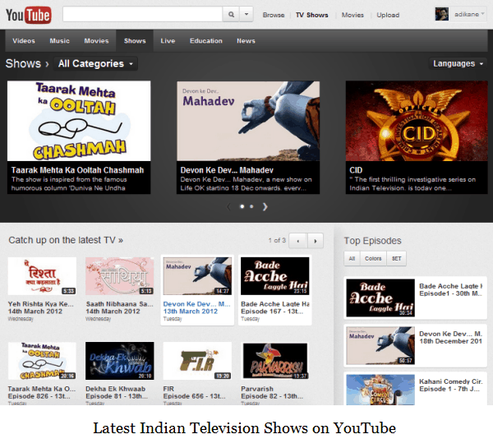Open 'Catch up on the latest TV' link
Screen dimensions: 493x448
point(66,240)
